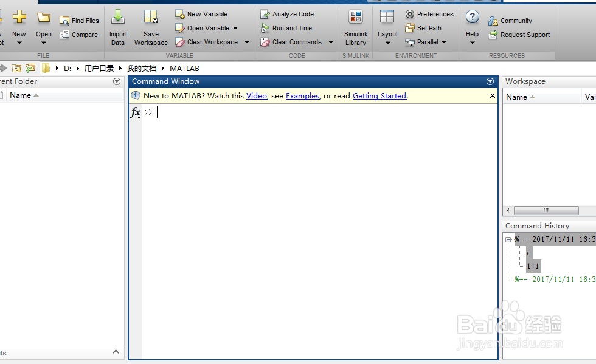
Task: Click the Workspace horizontal scrollbar
Action: (x=546, y=210)
